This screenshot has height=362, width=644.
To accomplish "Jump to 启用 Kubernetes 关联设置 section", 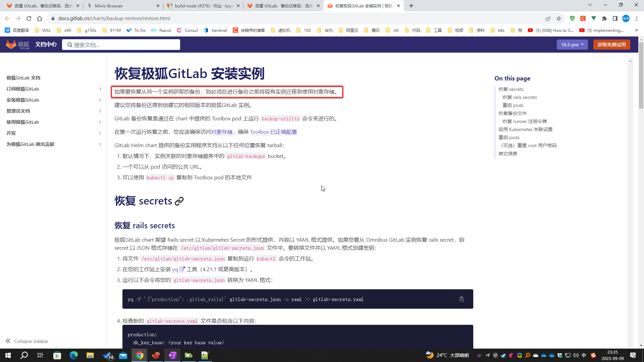I will [525, 129].
